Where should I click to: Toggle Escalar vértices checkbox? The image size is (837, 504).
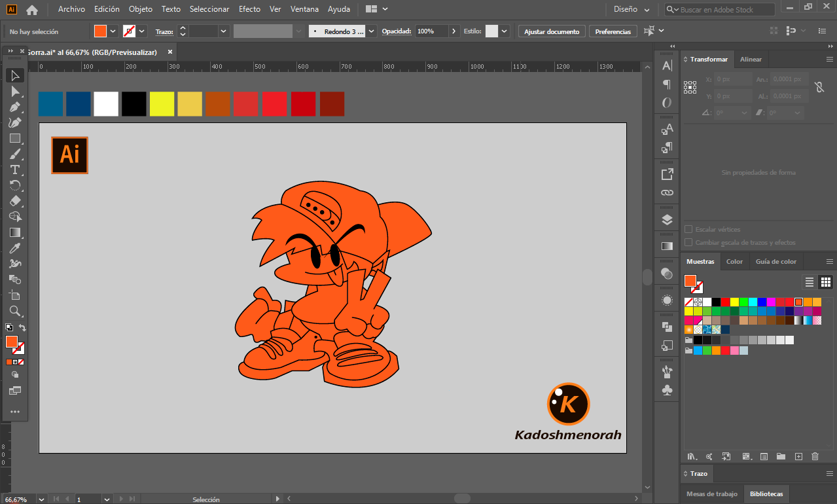pyautogui.click(x=688, y=230)
